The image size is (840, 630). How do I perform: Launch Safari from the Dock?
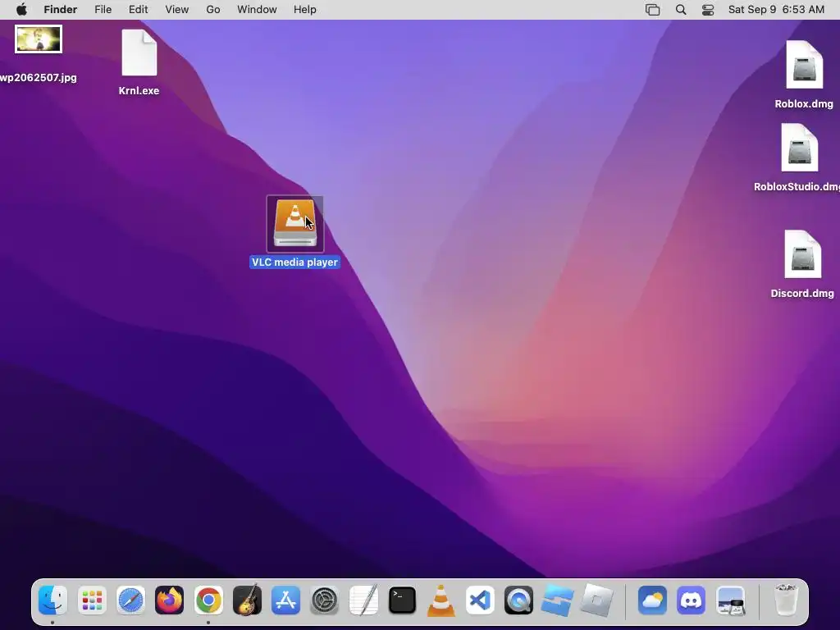tap(130, 600)
